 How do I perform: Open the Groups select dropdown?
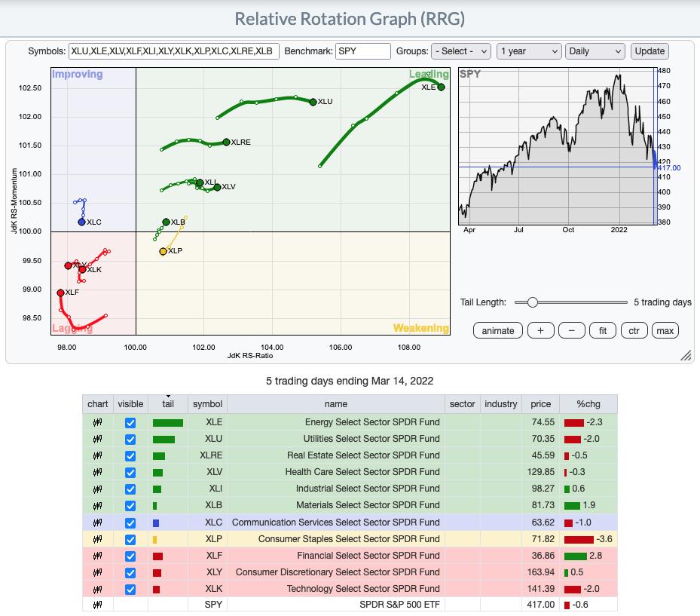(x=461, y=51)
